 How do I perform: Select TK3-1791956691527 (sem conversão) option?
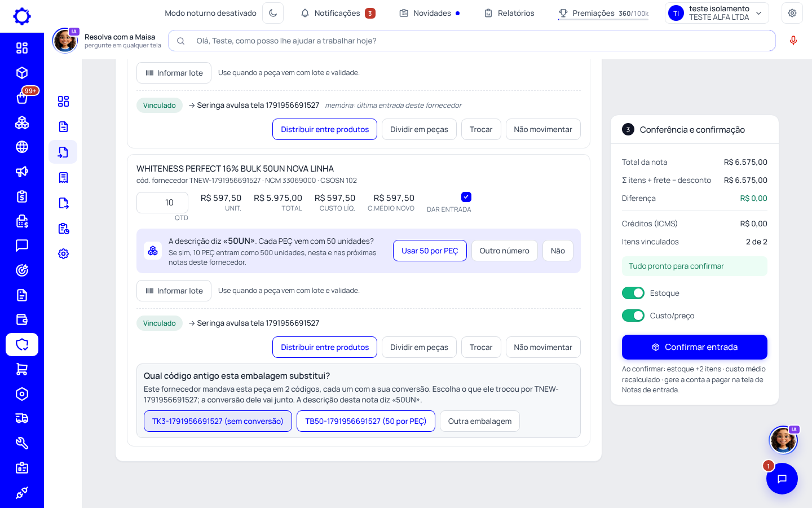point(218,421)
